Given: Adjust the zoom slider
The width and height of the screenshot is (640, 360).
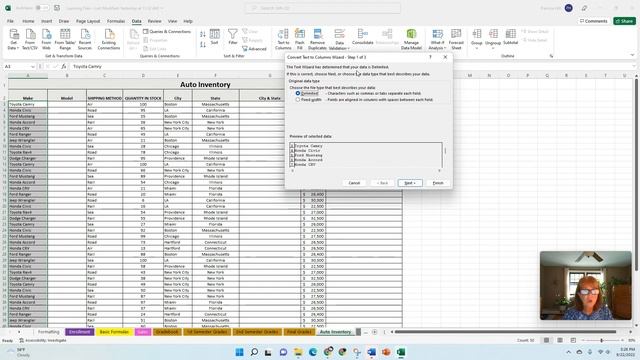Looking at the screenshot, I should 602,340.
